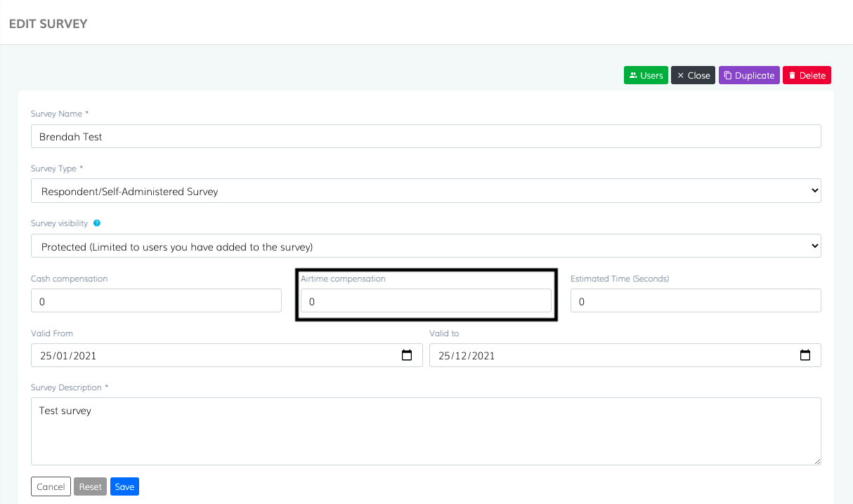Open the Users management button

click(x=645, y=75)
